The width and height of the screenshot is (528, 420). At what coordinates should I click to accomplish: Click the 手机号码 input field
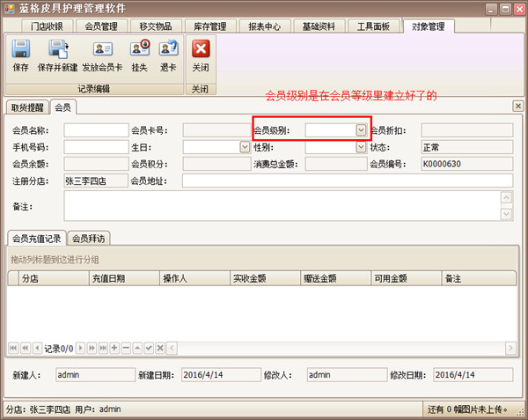[96, 147]
